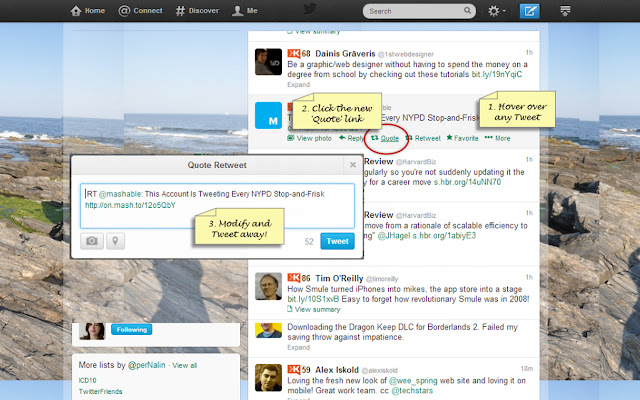Click the @techstars mention
The image size is (640, 400).
pyautogui.click(x=412, y=391)
